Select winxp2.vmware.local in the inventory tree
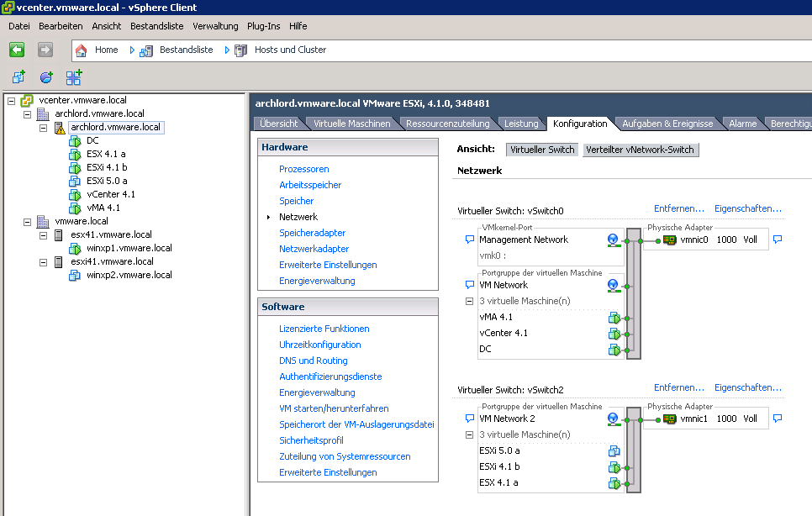This screenshot has width=812, height=516. (129, 275)
